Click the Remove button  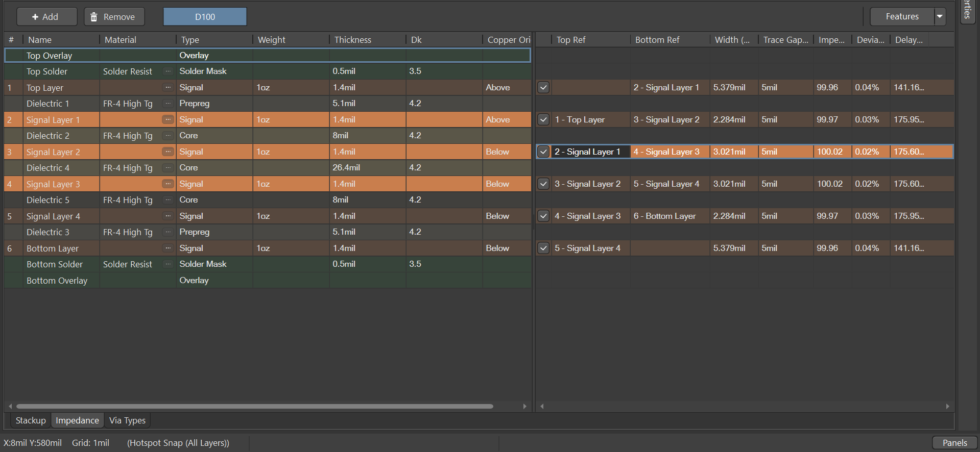pos(114,16)
